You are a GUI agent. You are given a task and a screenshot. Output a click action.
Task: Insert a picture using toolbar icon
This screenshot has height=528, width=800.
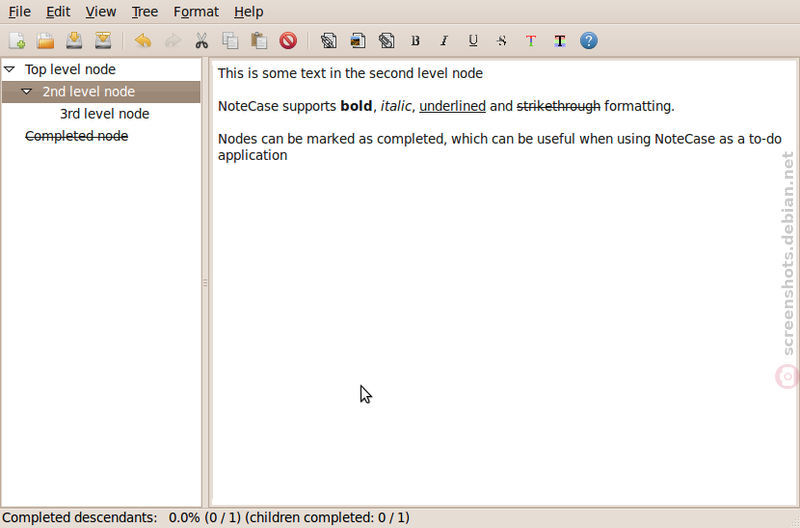point(358,40)
